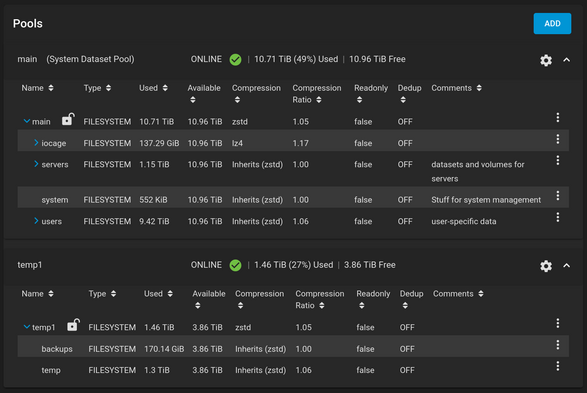Click green ONLINE status check for main pool
587x393 pixels.
(x=235, y=60)
